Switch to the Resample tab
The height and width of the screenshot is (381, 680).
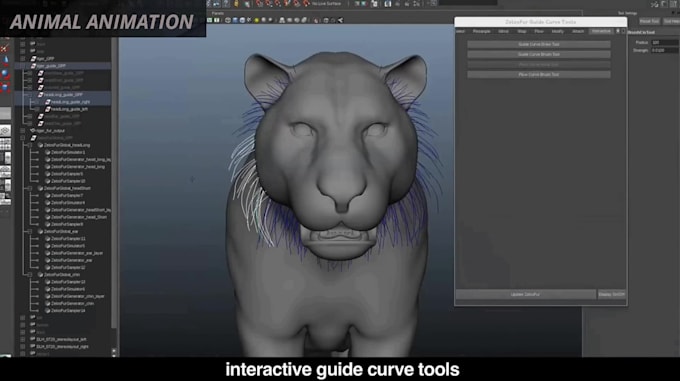(x=481, y=31)
